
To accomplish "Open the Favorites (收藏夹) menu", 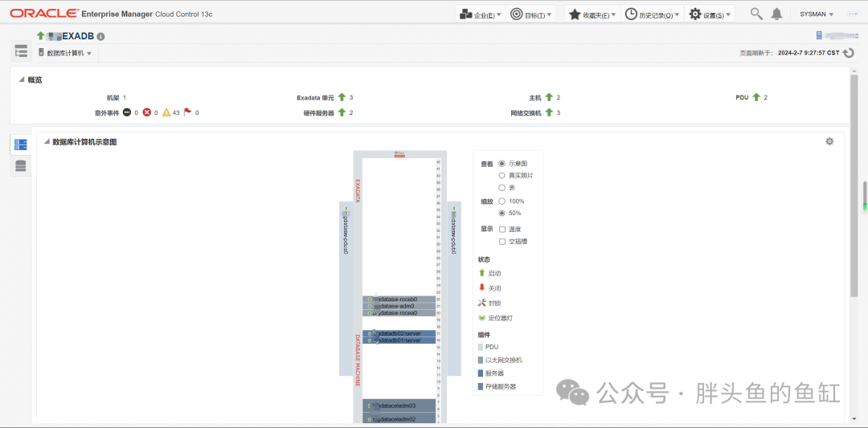I will tap(592, 14).
